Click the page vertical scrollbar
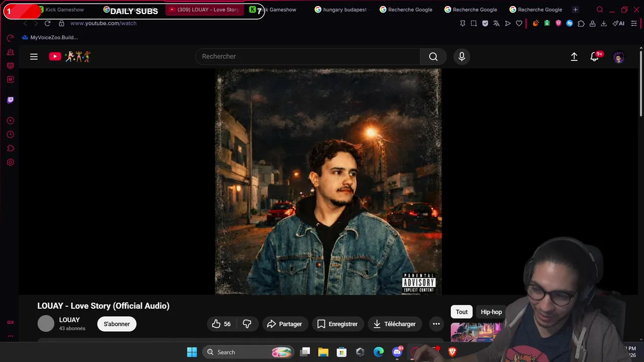The width and height of the screenshot is (644, 362). tap(640, 83)
